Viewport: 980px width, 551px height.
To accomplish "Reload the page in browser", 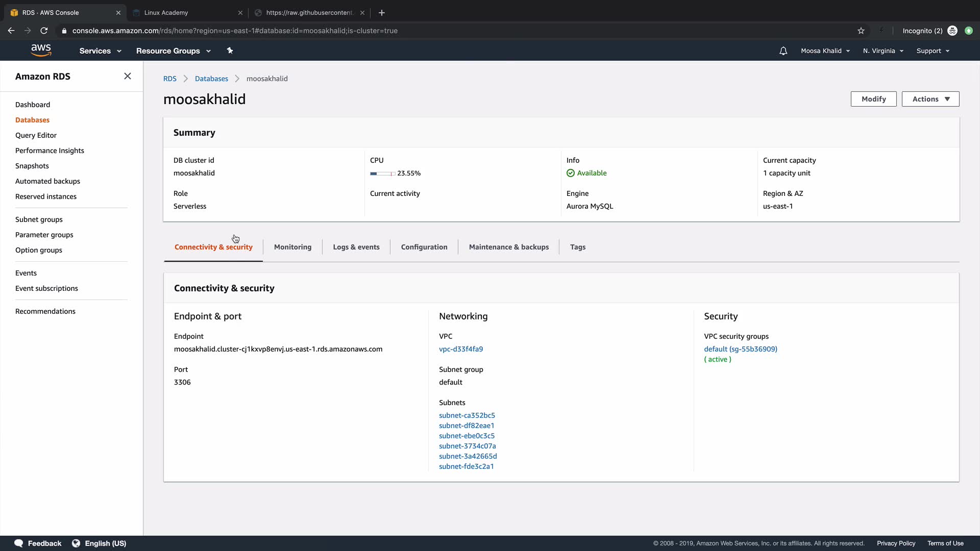I will point(44,31).
